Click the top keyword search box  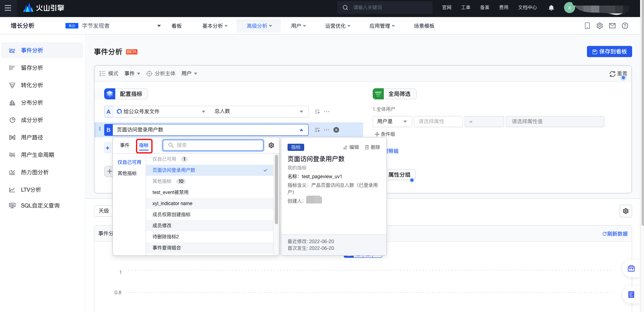[x=385, y=8]
